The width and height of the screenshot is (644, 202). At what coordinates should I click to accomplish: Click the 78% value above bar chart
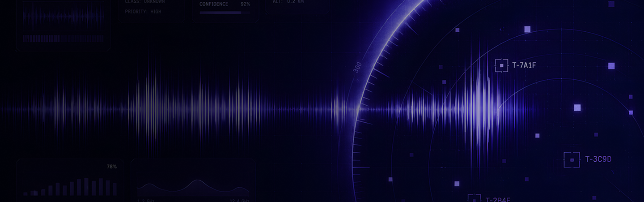(x=112, y=167)
